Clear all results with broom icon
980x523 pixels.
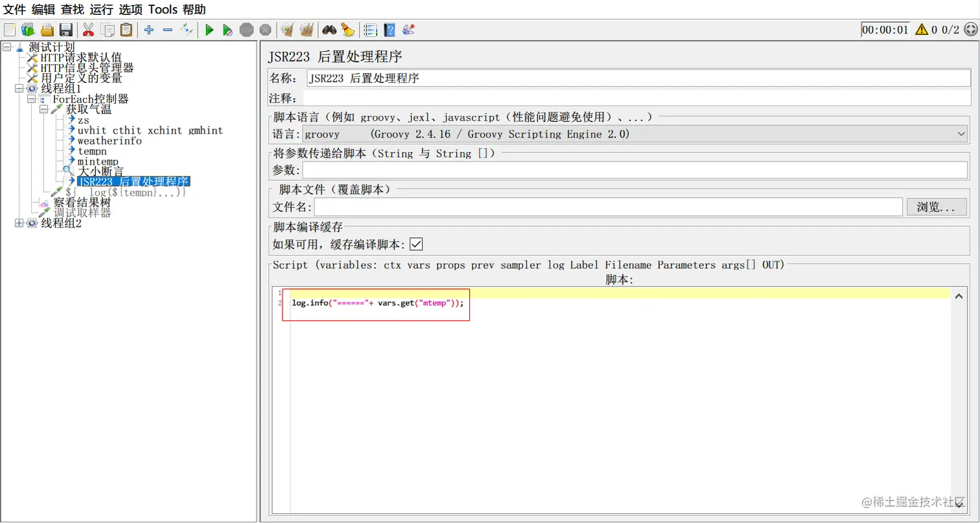coord(305,29)
